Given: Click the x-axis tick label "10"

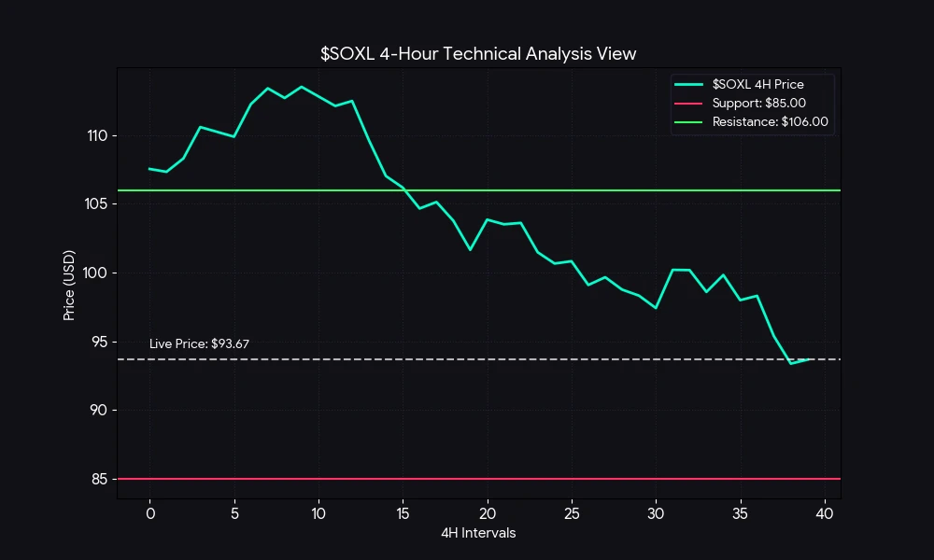Looking at the screenshot, I should click(x=318, y=513).
